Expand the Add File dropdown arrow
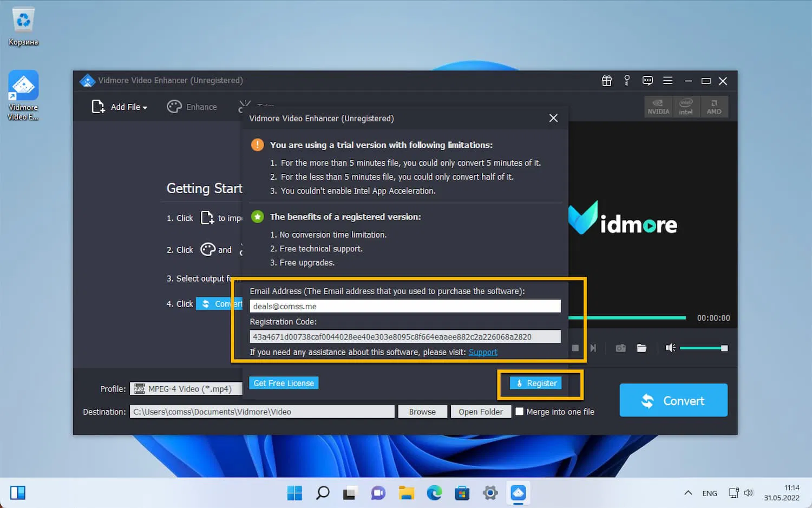 [x=145, y=108]
